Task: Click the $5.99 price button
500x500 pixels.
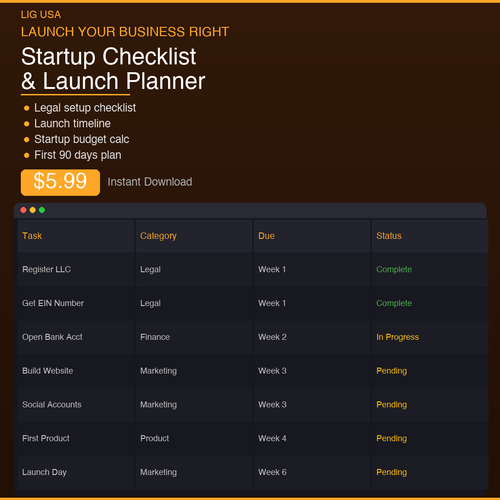Action: click(60, 182)
